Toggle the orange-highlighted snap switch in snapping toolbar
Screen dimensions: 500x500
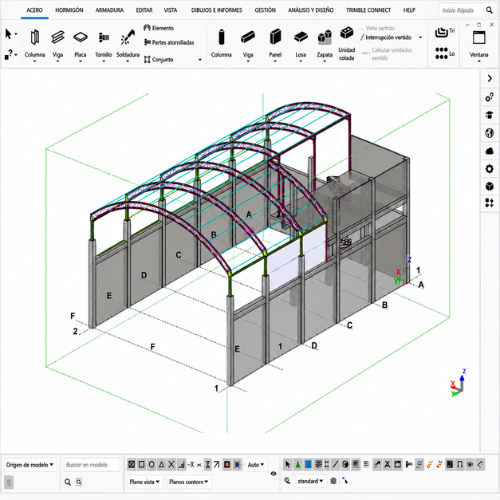[227, 464]
